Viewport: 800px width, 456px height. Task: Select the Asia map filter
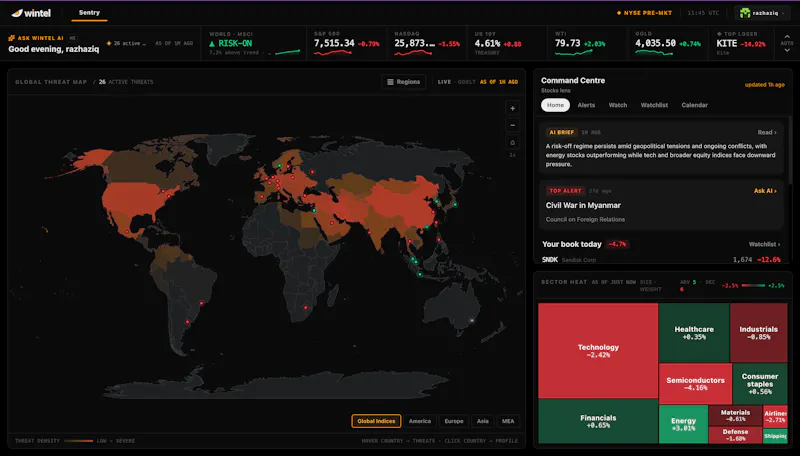[483, 421]
